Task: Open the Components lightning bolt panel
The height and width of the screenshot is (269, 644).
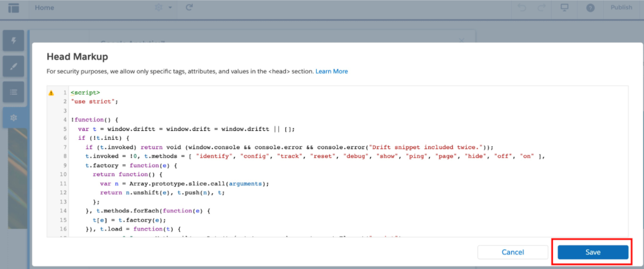Action: point(13,40)
